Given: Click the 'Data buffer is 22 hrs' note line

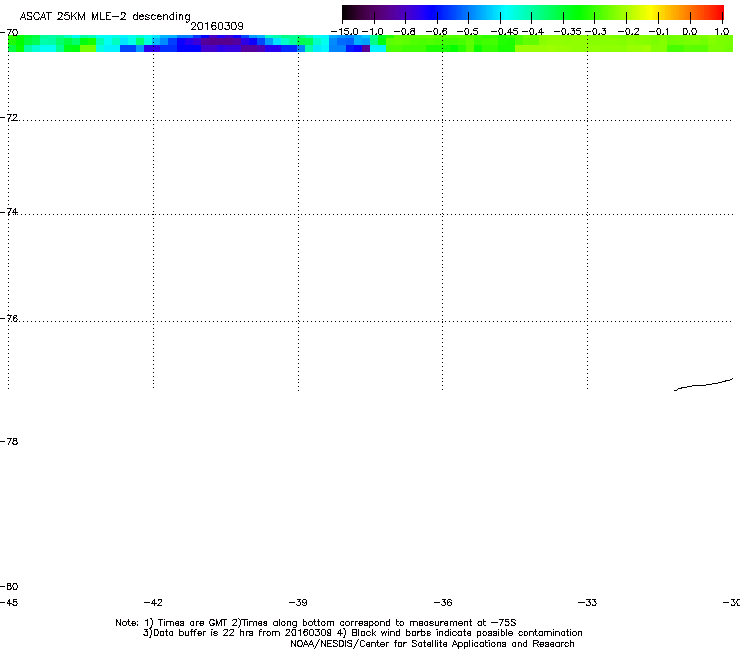Looking at the screenshot, I should (x=362, y=633).
